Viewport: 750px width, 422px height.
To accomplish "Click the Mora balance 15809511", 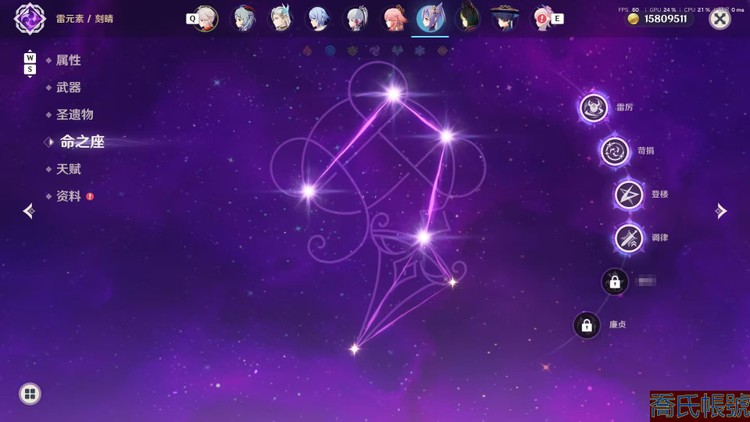I will 665,19.
